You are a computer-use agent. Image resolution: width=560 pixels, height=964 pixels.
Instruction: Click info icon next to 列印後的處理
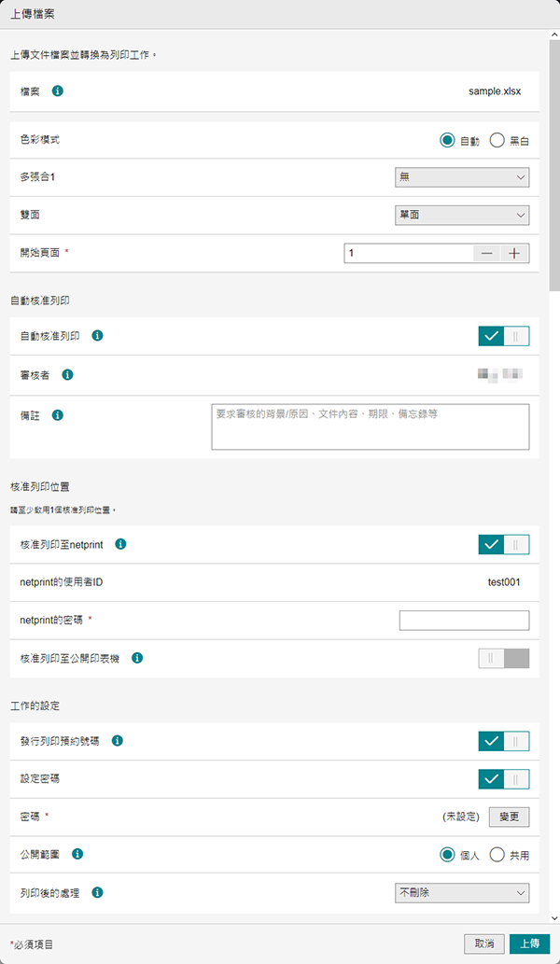(97, 892)
